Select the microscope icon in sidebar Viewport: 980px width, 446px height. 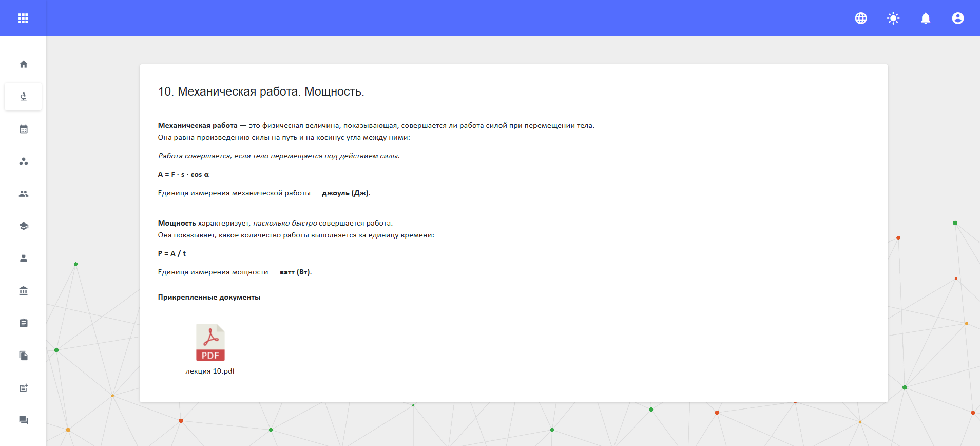[x=24, y=97]
